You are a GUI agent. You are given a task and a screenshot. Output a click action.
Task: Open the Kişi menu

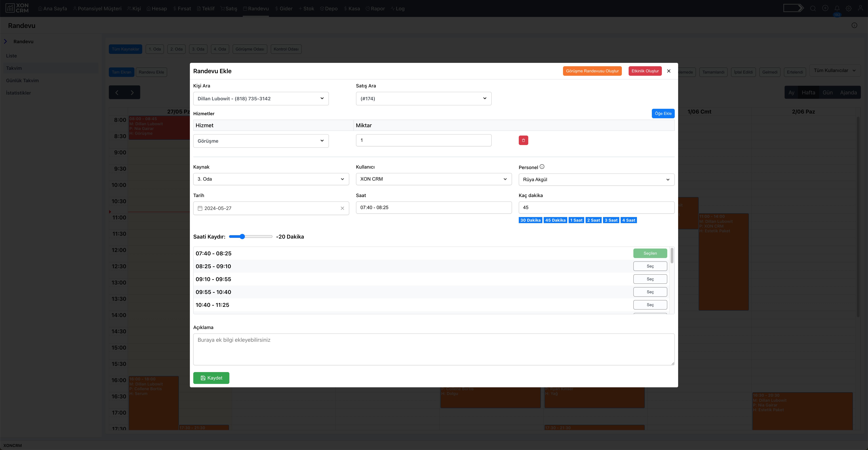coord(134,8)
